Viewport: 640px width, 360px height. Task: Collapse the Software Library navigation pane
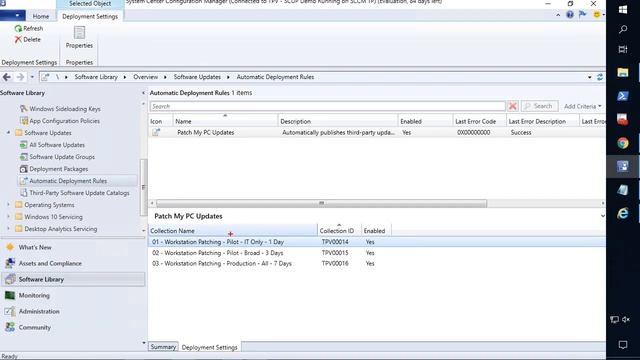click(143, 93)
